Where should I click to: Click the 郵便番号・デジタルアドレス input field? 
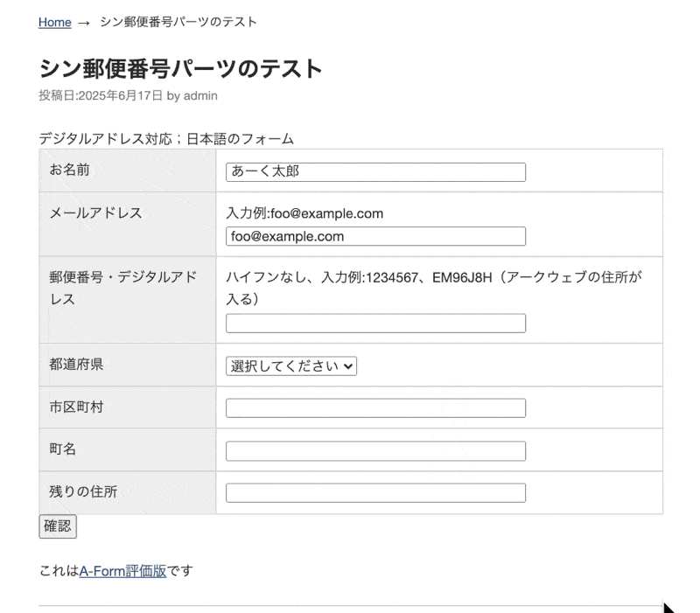tap(375, 324)
